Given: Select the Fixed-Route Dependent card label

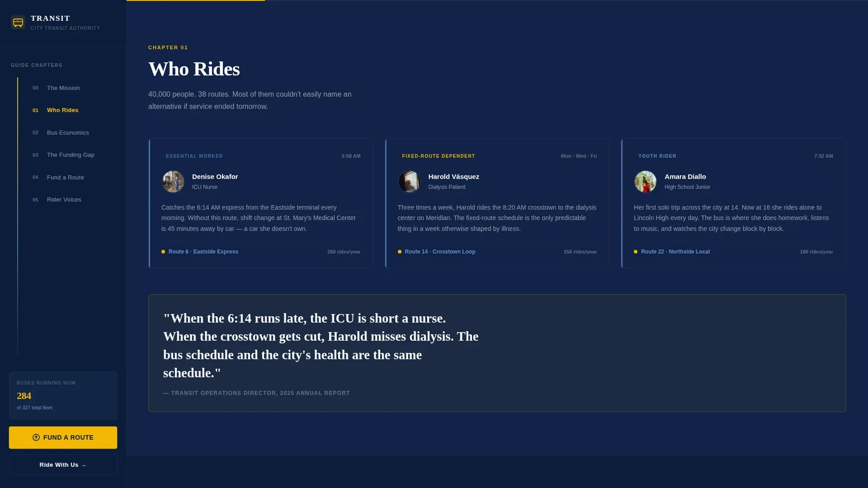Looking at the screenshot, I should (x=439, y=156).
